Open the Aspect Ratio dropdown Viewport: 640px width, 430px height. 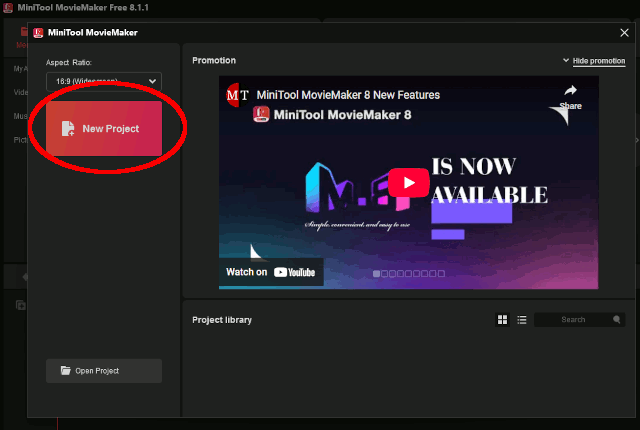point(104,81)
